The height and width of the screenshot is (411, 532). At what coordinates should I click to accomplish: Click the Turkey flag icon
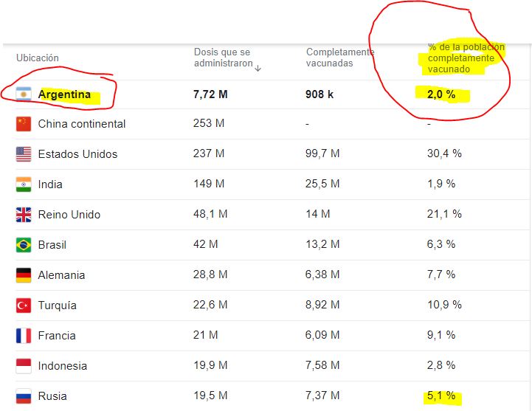point(24,305)
